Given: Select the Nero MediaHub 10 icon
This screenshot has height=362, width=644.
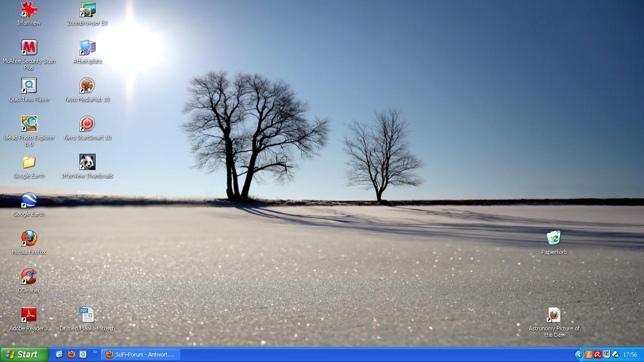Looking at the screenshot, I should [x=87, y=86].
